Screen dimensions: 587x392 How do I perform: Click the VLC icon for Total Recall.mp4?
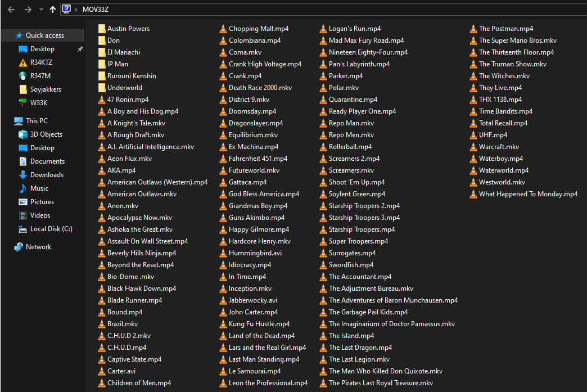point(473,123)
